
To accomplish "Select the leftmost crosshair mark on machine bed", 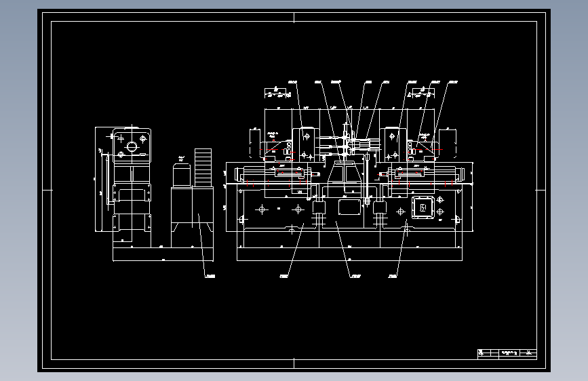I will [x=262, y=209].
